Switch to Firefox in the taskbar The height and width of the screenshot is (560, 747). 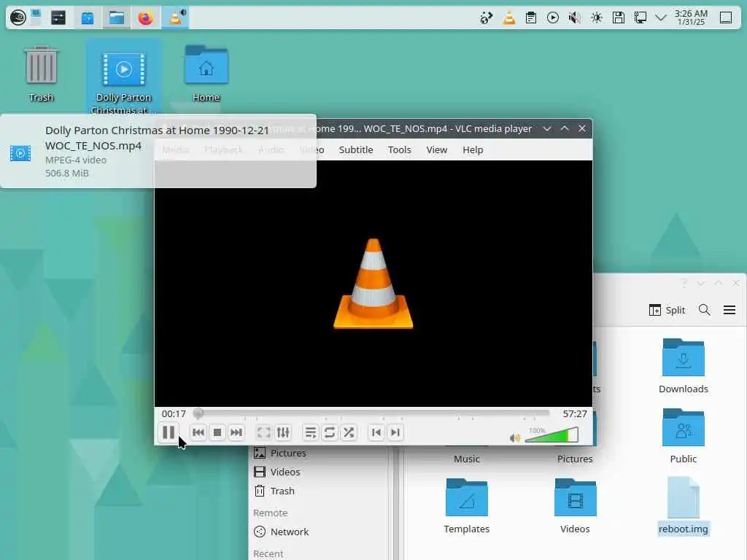[x=145, y=18]
